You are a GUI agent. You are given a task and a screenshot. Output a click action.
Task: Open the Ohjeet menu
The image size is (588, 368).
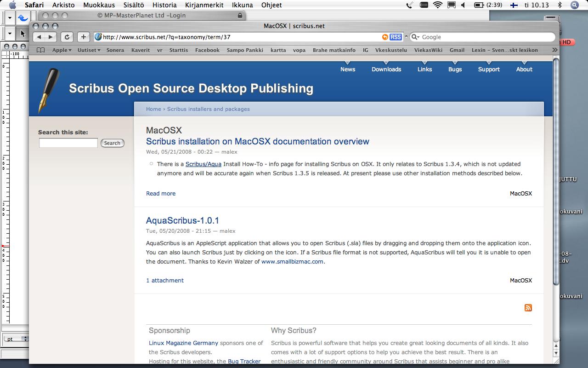(x=271, y=5)
